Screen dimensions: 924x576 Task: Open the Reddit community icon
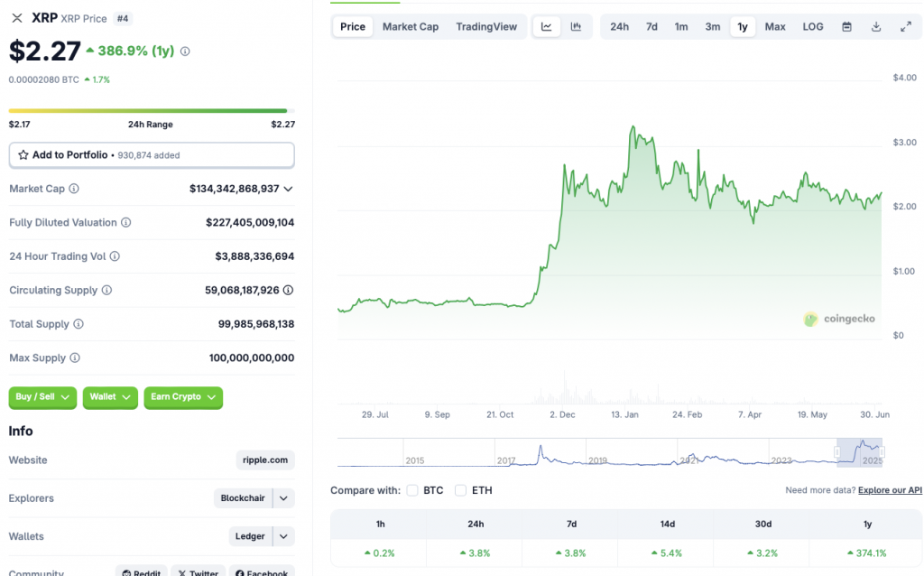(x=141, y=571)
